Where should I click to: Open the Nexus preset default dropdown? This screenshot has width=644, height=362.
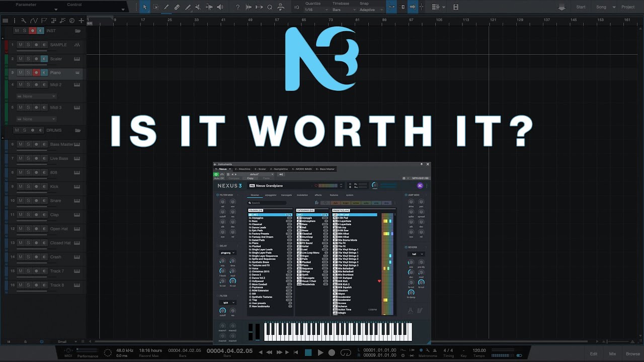(x=262, y=174)
